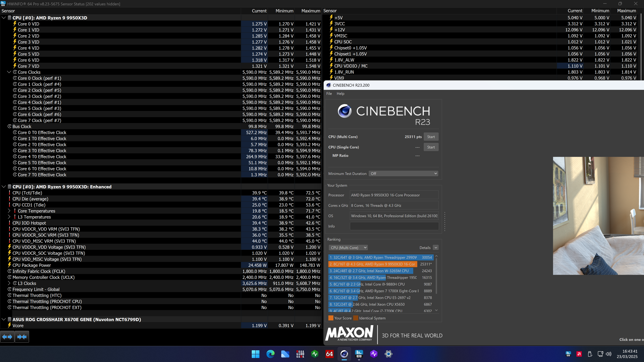This screenshot has height=362, width=644.
Task: Collapse the Core Clocks tree node
Action: [x=9, y=72]
